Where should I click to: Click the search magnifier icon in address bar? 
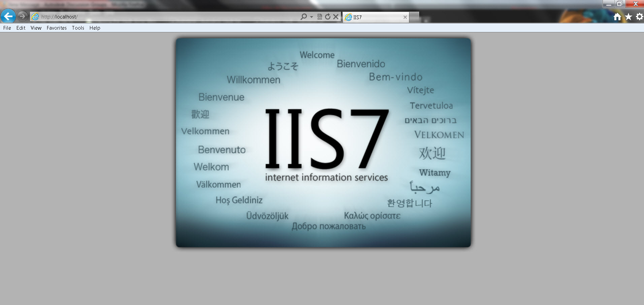click(304, 17)
